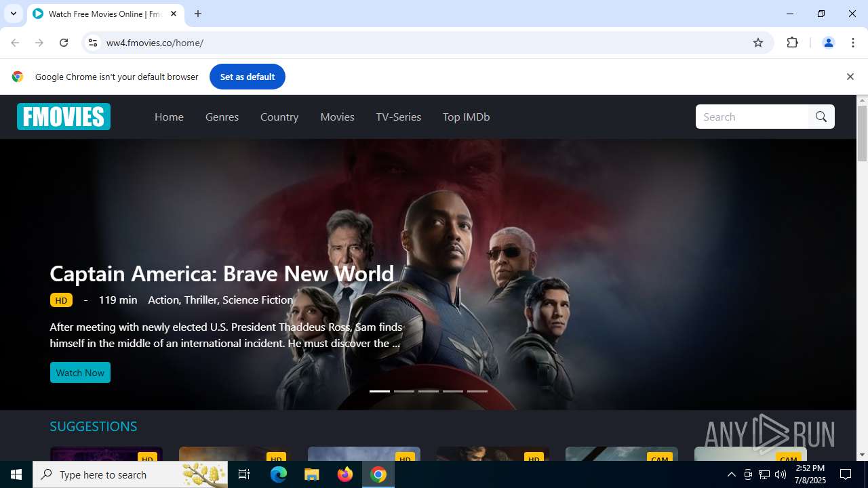Select the first carousel slide indicator
868x488 pixels.
pyautogui.click(x=380, y=391)
